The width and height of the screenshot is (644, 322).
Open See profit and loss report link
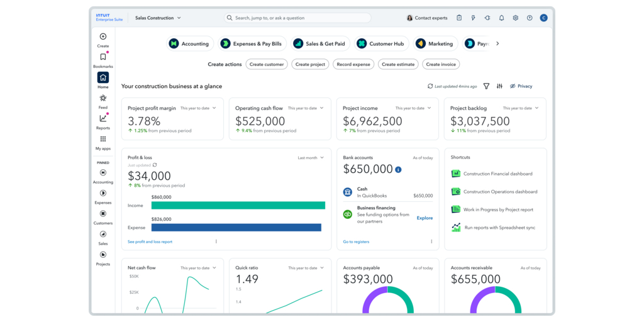click(x=150, y=241)
